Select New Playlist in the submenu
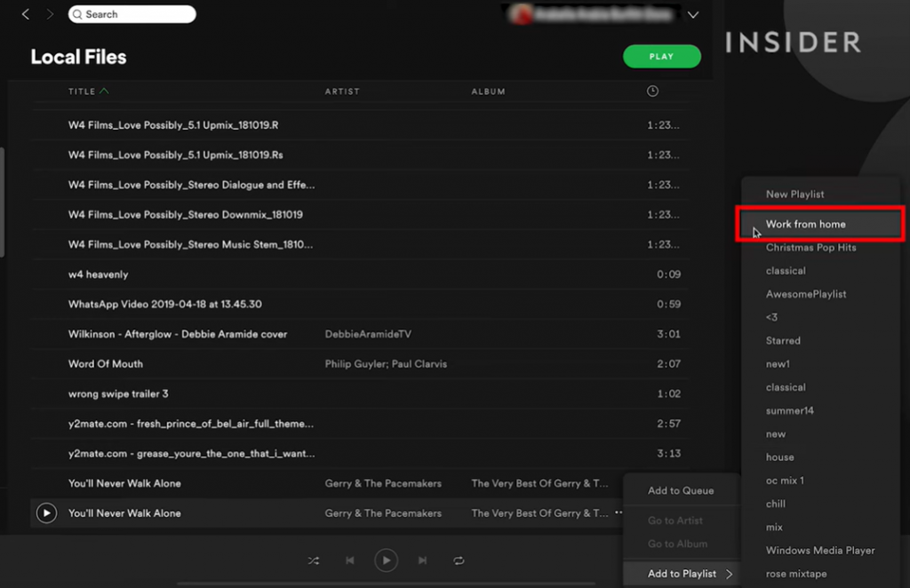The image size is (910, 588). (x=794, y=195)
